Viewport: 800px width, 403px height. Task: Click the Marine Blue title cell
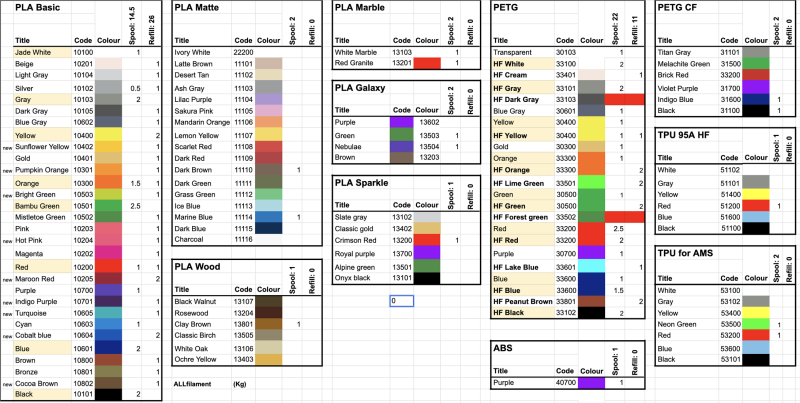coord(203,217)
